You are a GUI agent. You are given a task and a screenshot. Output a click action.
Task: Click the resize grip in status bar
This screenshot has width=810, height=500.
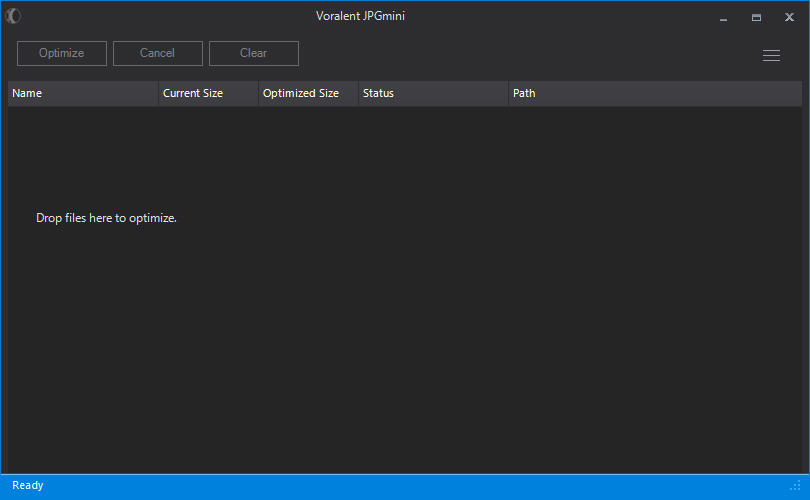tap(796, 486)
